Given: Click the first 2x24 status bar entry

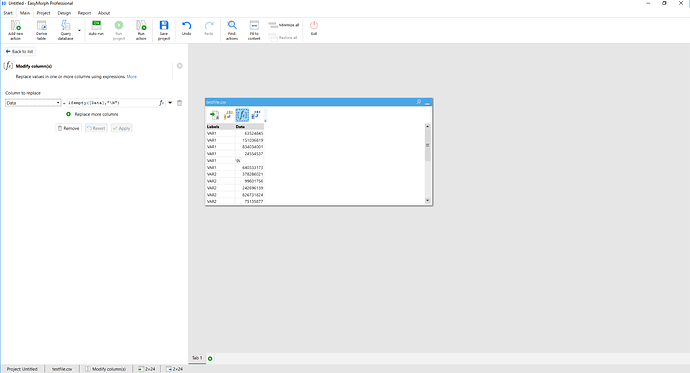Looking at the screenshot, I should click(x=147, y=369).
